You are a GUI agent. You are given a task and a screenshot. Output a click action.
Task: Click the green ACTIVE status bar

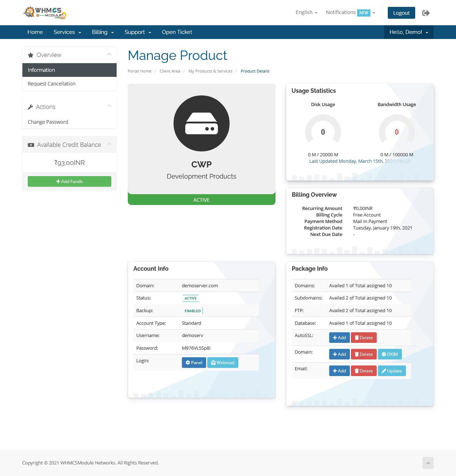(201, 200)
